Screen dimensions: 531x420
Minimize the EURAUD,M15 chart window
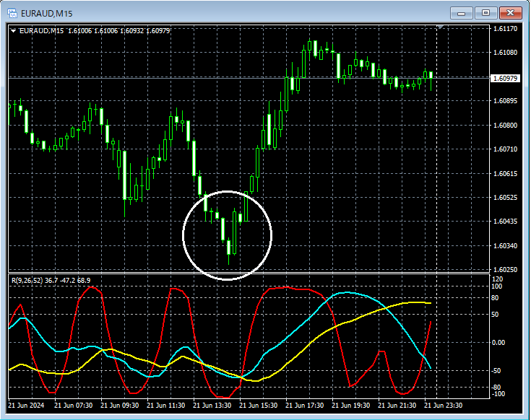(x=461, y=13)
